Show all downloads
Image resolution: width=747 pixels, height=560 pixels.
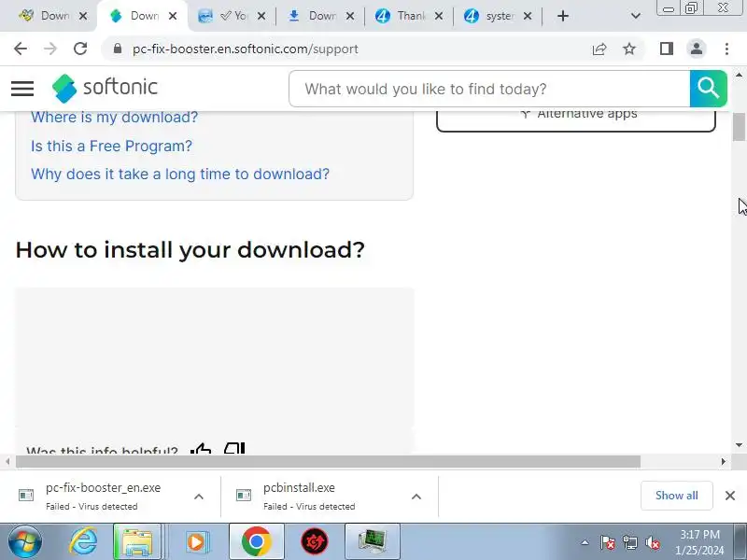(x=676, y=496)
